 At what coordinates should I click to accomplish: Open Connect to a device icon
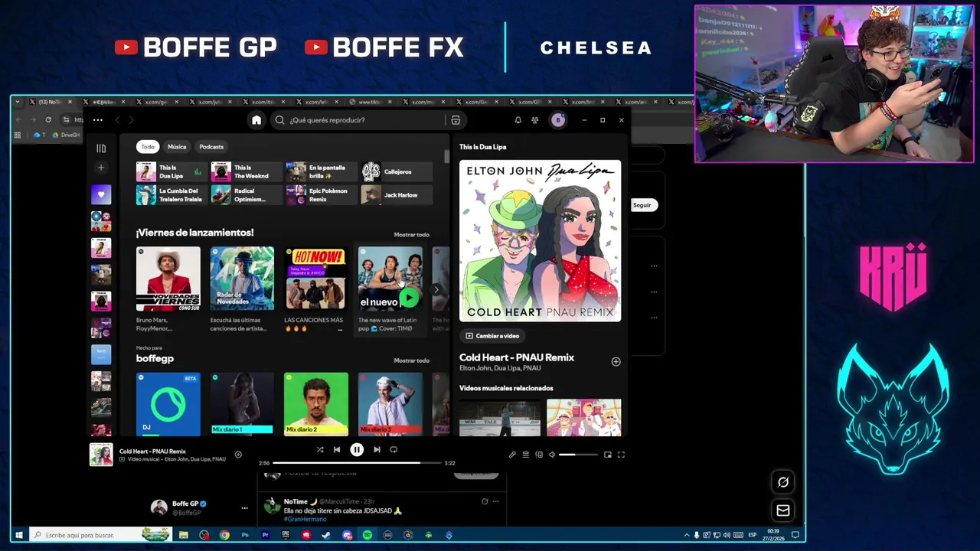[x=539, y=455]
